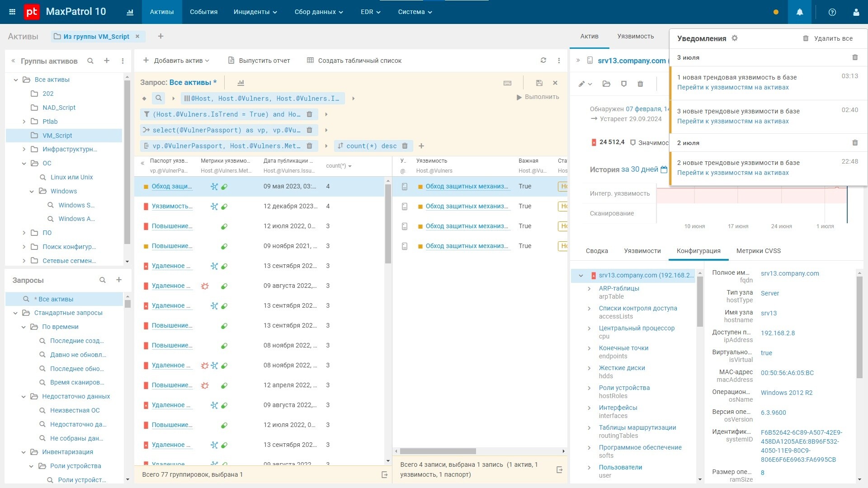Viewport: 868px width, 488px height.
Task: Expand Жесткие диски configuration node
Action: click(x=589, y=368)
